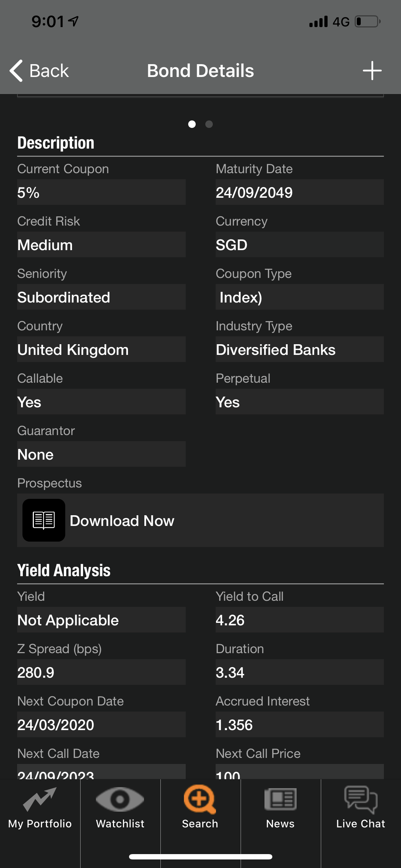Tap the Description section heading
Viewport: 401px width, 868px height.
pyautogui.click(x=56, y=143)
